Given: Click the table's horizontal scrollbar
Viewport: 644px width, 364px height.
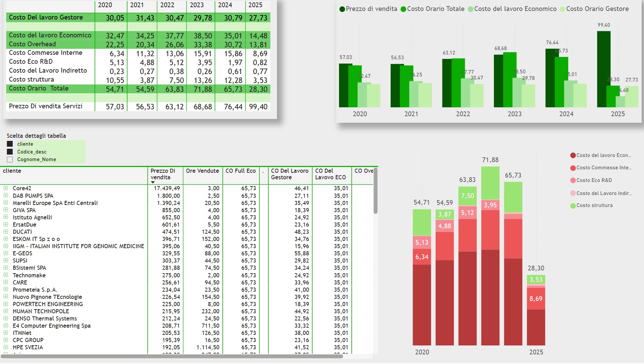Looking at the screenshot, I should pyautogui.click(x=171, y=356).
